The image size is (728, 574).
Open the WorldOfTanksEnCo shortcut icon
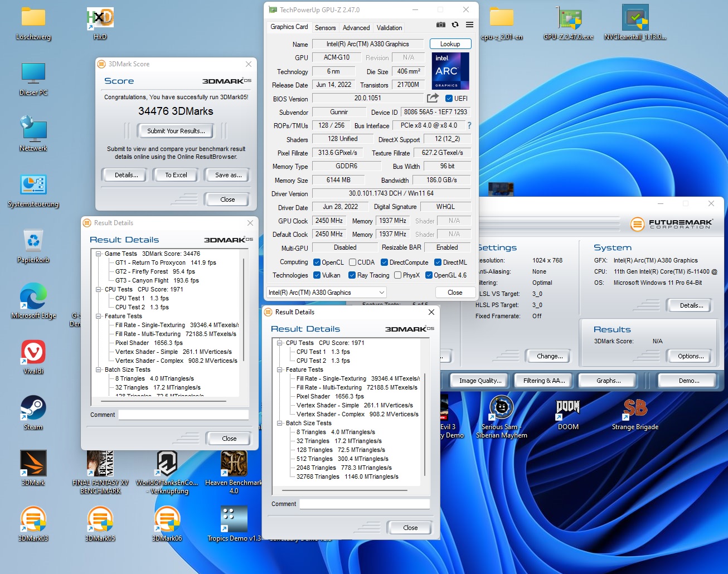[167, 472]
